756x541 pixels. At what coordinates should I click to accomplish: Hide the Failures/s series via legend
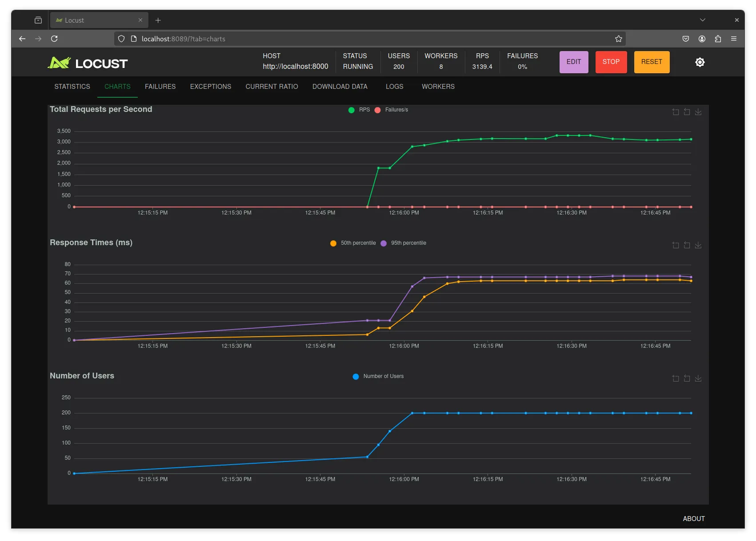tap(391, 110)
